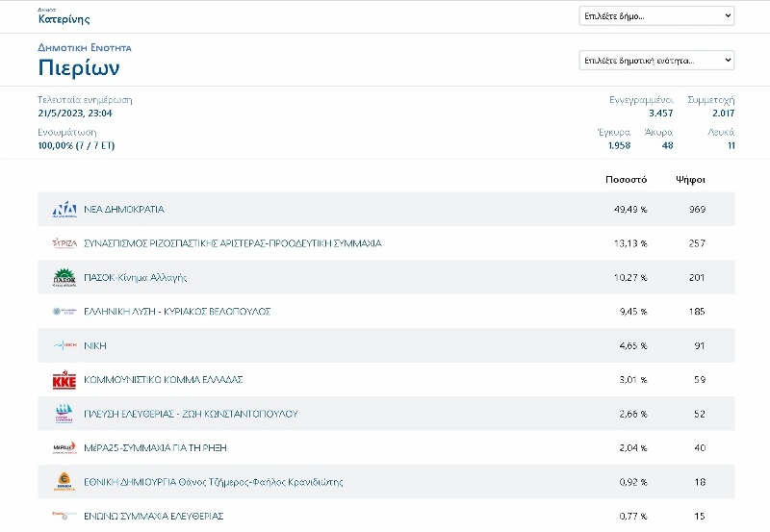The image size is (770, 532).
Task: Click the 'Δημοτική Ενότητα' label
Action: (x=85, y=47)
